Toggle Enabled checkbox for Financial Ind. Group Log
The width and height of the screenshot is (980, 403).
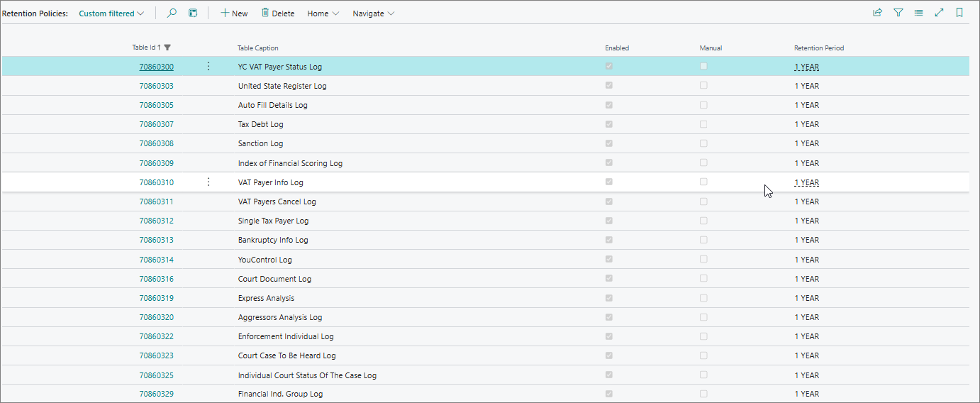coord(608,393)
